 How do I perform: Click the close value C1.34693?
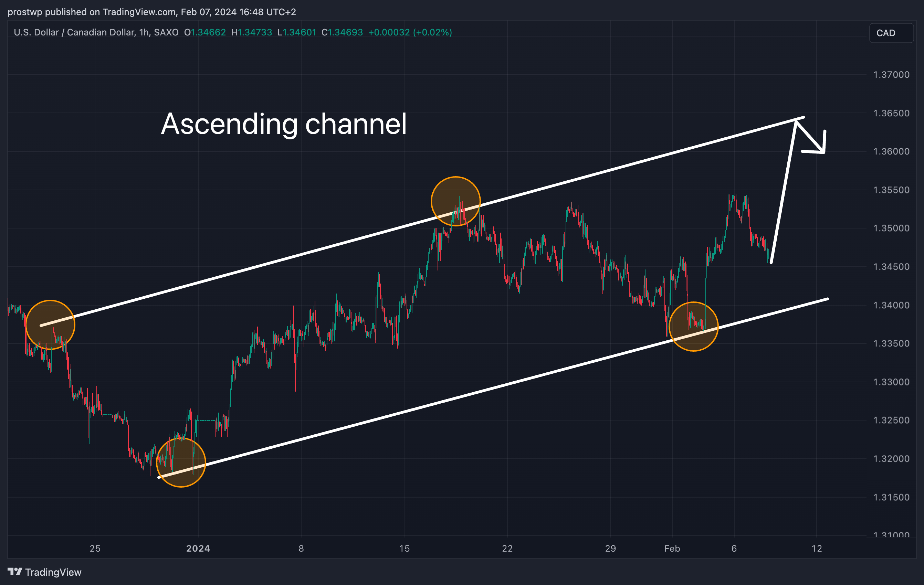pyautogui.click(x=342, y=32)
